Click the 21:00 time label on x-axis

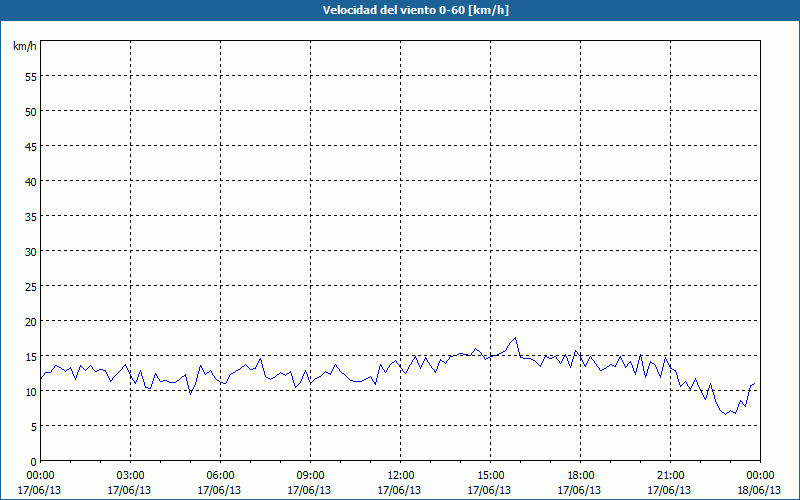pyautogui.click(x=670, y=476)
